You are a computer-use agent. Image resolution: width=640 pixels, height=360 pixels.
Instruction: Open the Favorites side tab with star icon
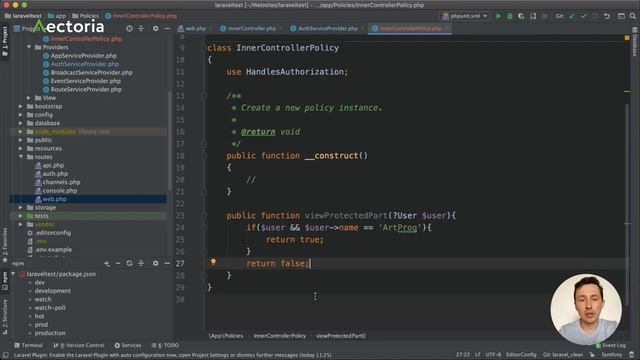(x=5, y=246)
